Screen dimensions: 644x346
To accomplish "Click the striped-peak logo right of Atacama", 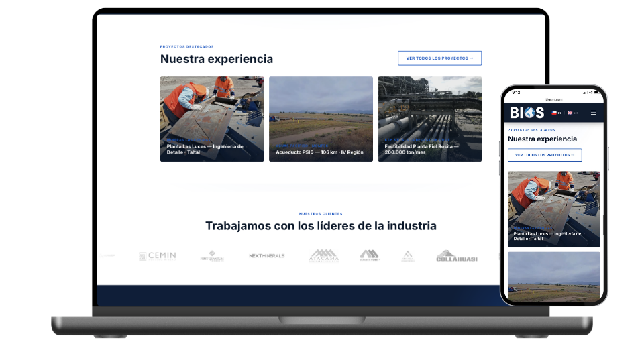I will [x=370, y=255].
